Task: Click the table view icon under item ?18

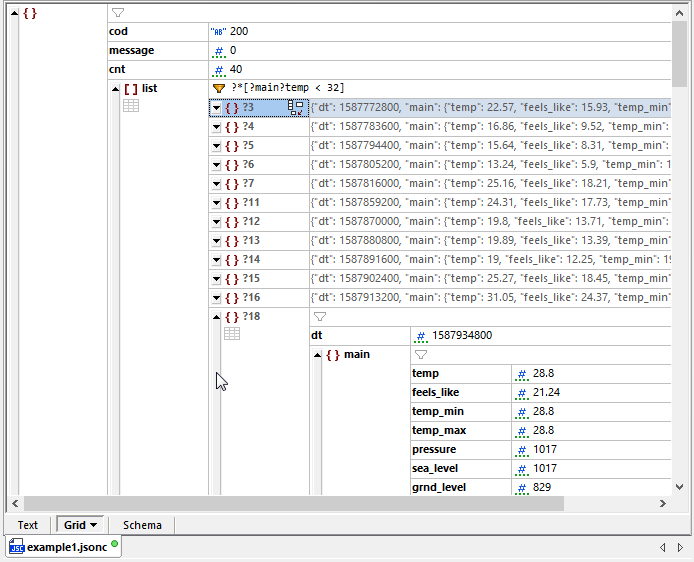Action: point(232,334)
